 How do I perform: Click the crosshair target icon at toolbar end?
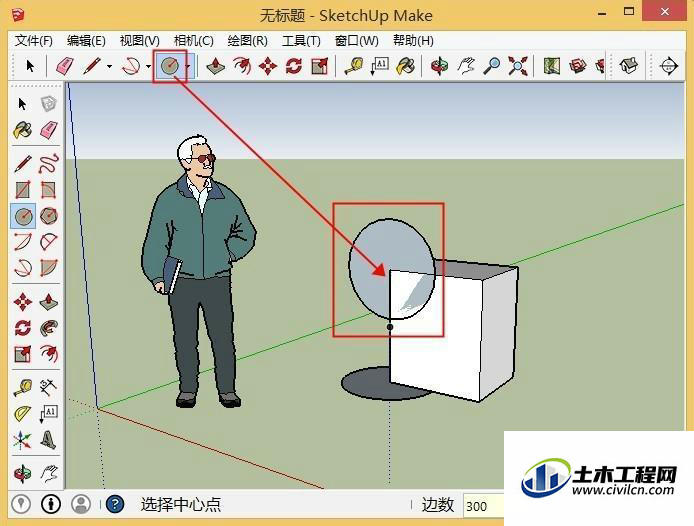tap(668, 66)
